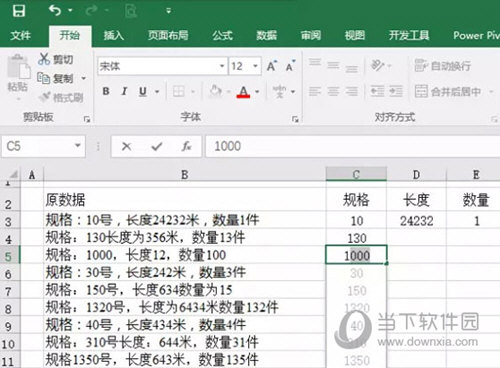Viewport: 500px width, 368px height.
Task: Click the align right icon
Action: pos(351,91)
